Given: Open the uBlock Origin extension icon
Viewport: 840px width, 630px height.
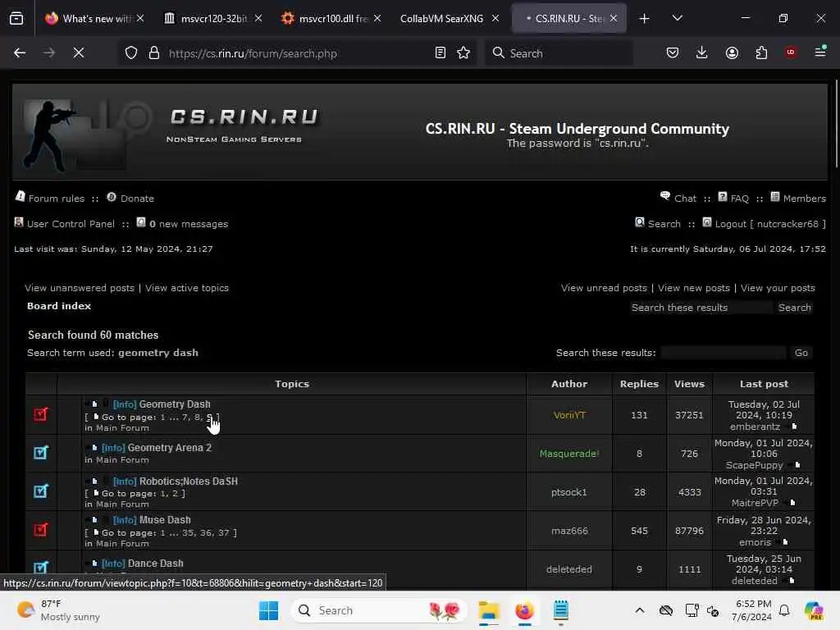Looking at the screenshot, I should click(791, 52).
